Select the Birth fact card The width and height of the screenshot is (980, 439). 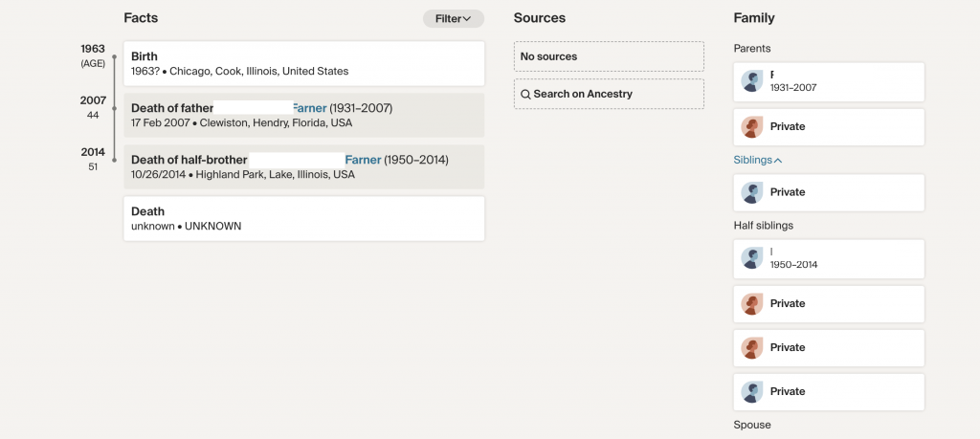pyautogui.click(x=304, y=63)
